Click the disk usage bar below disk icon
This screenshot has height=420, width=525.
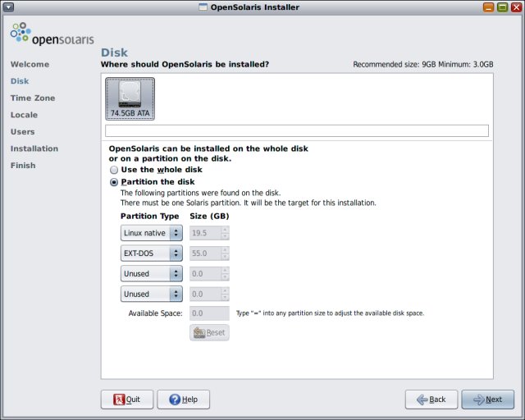[297, 130]
